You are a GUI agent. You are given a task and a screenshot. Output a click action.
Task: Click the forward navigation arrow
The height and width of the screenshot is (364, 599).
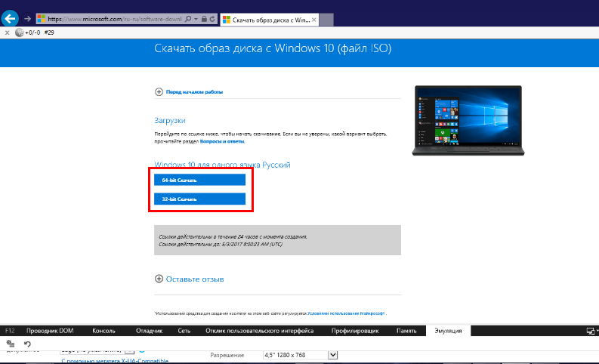(x=27, y=19)
